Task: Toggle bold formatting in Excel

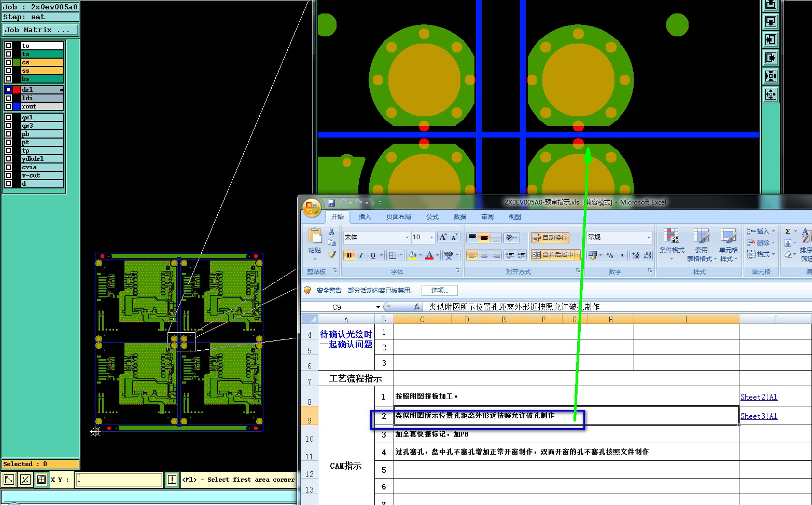Action: (349, 255)
